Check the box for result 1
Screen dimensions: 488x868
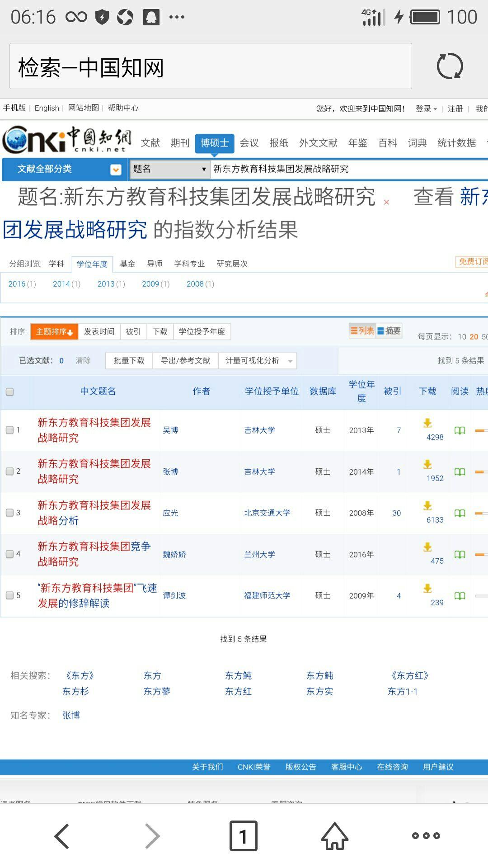pyautogui.click(x=9, y=430)
